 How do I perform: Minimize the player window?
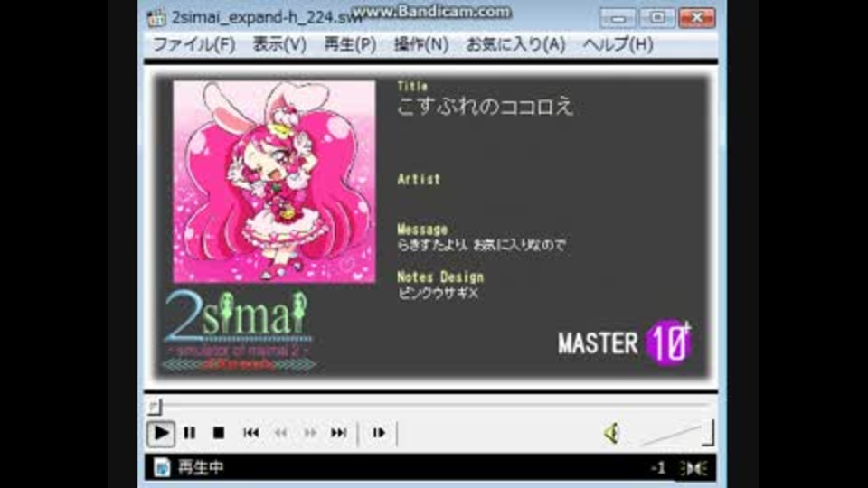click(x=618, y=18)
